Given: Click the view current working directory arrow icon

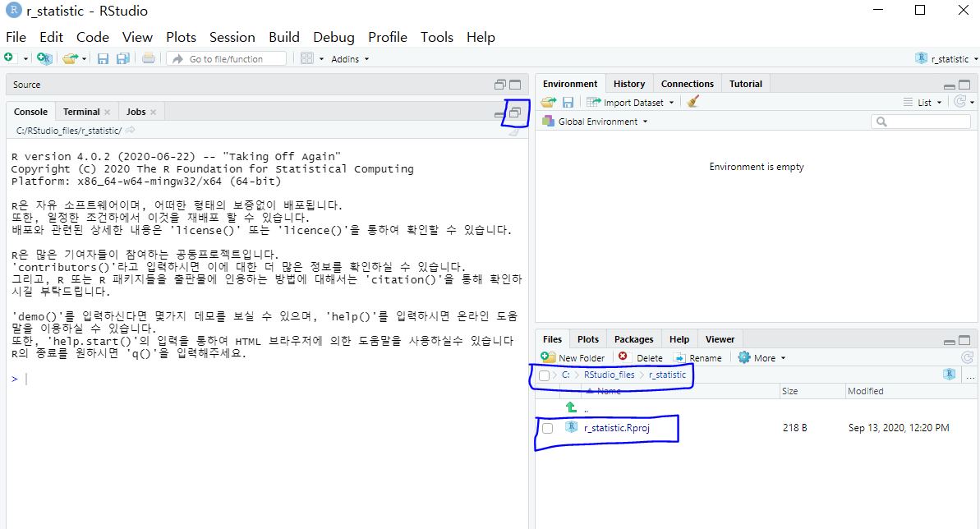Looking at the screenshot, I should pyautogui.click(x=130, y=130).
